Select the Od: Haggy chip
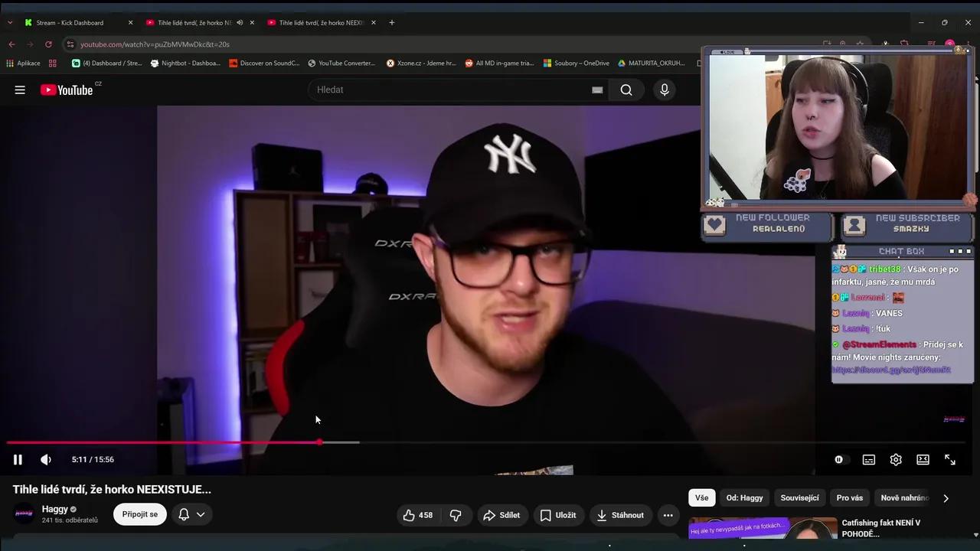The height and width of the screenshot is (551, 980). coord(745,497)
